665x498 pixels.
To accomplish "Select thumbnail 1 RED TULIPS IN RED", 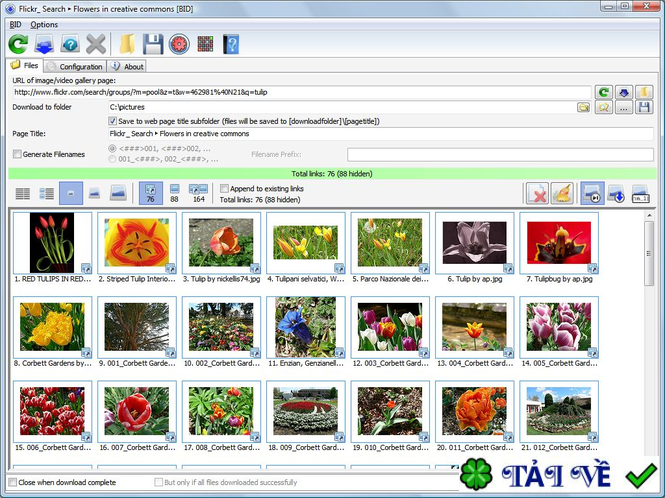I will pos(53,243).
